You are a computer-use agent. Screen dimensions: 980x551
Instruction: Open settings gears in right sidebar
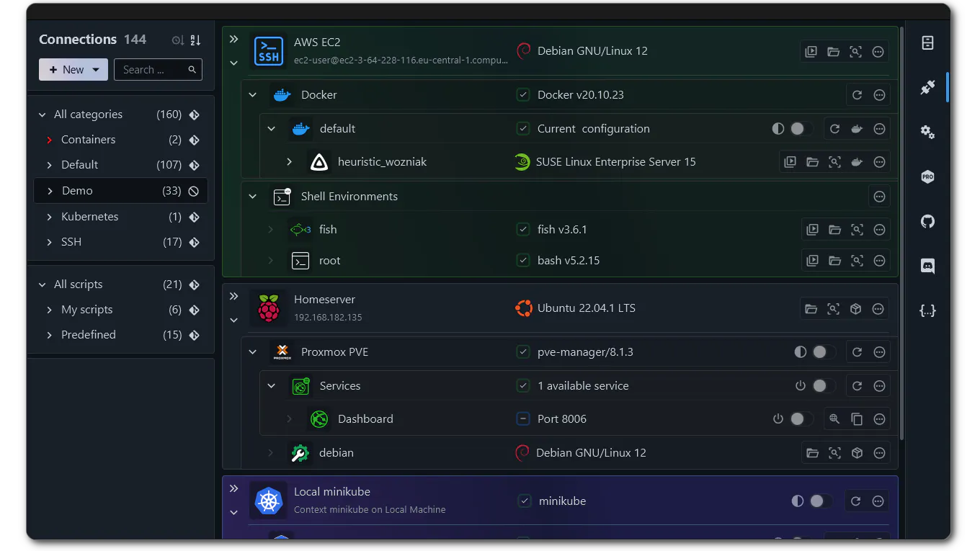click(x=927, y=132)
